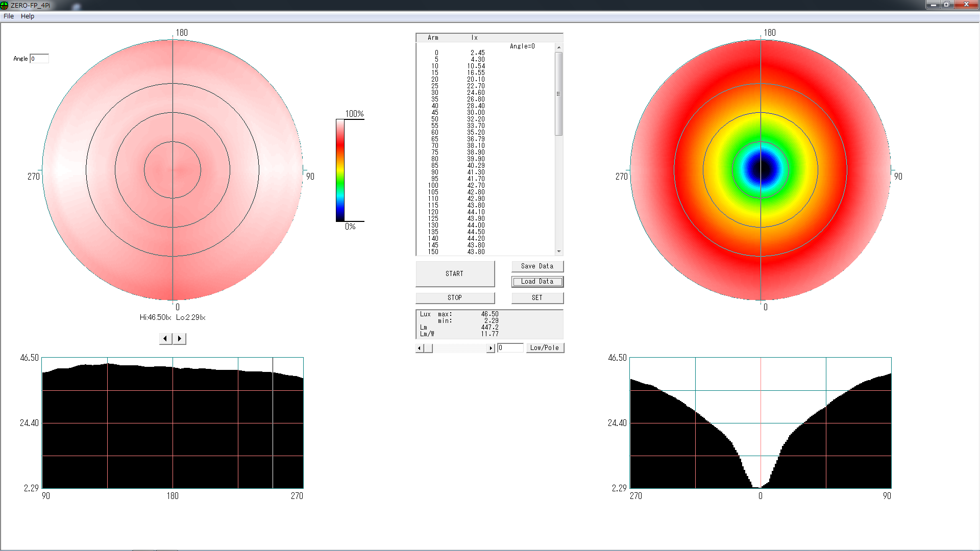This screenshot has height=551, width=980.
Task: Click the Load Data button
Action: [x=537, y=282]
